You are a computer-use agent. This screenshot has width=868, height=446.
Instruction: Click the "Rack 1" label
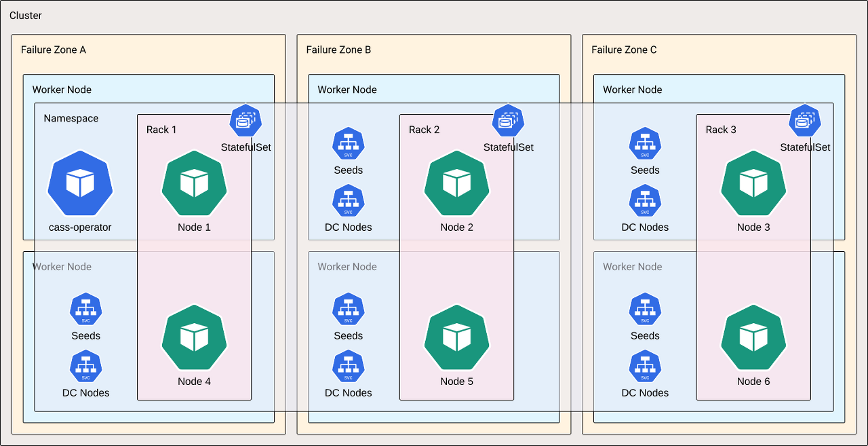click(161, 130)
